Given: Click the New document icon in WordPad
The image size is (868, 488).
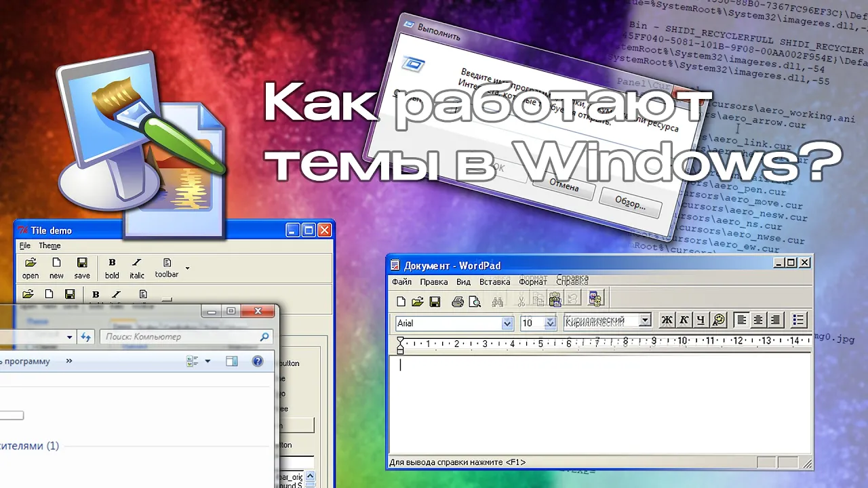Looking at the screenshot, I should tap(401, 302).
